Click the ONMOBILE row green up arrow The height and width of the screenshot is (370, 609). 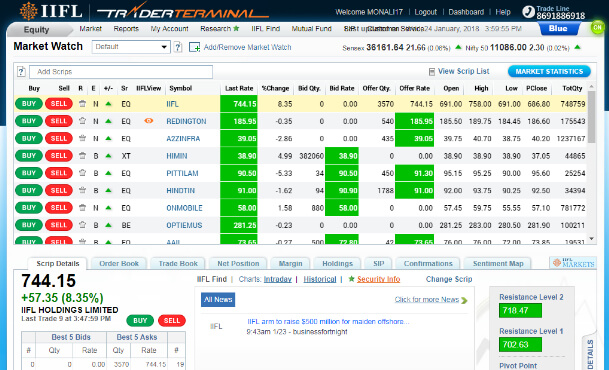point(108,208)
